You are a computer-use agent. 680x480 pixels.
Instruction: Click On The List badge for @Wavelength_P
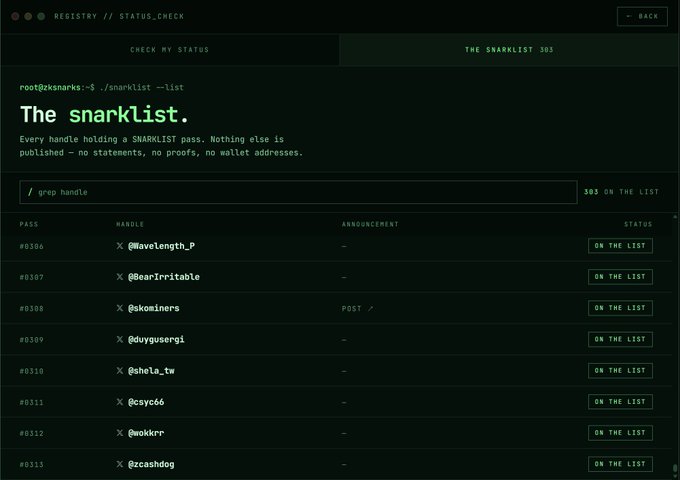(x=620, y=246)
